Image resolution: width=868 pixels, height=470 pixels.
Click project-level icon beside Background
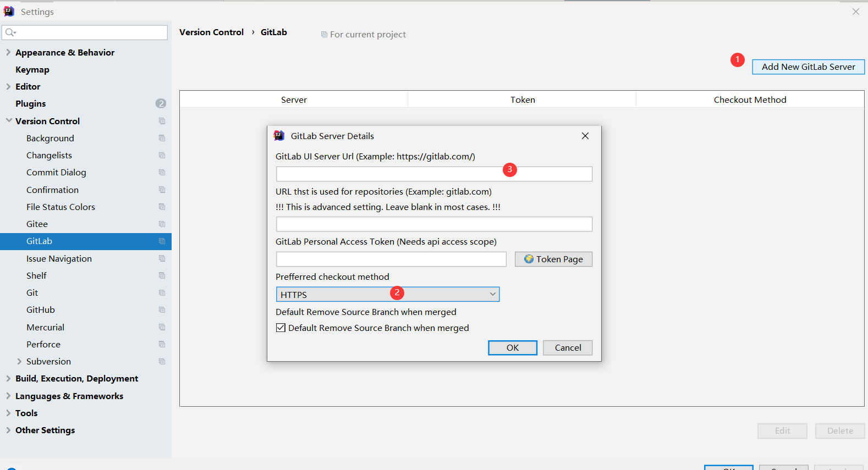tap(162, 138)
